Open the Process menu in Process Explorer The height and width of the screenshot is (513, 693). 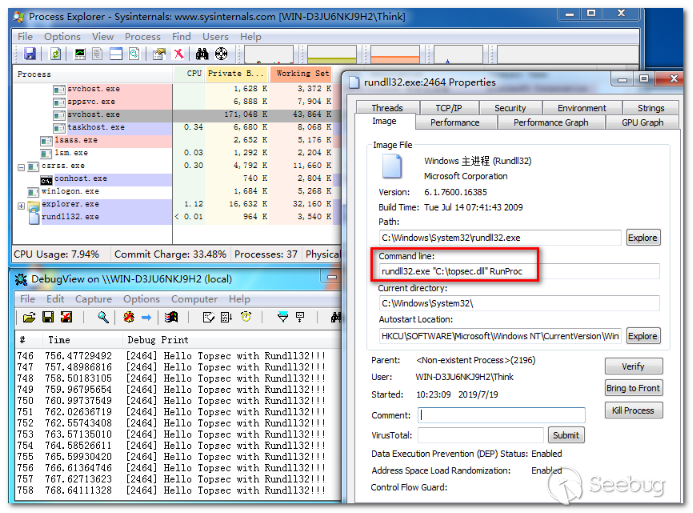(142, 37)
